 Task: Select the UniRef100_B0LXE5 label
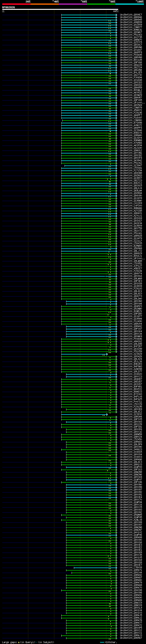click(x=131, y=72)
